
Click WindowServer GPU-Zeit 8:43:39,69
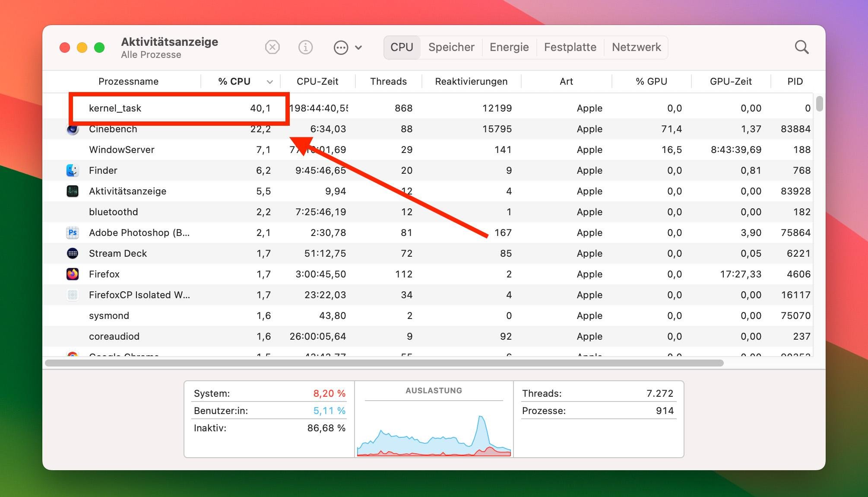[x=736, y=150]
